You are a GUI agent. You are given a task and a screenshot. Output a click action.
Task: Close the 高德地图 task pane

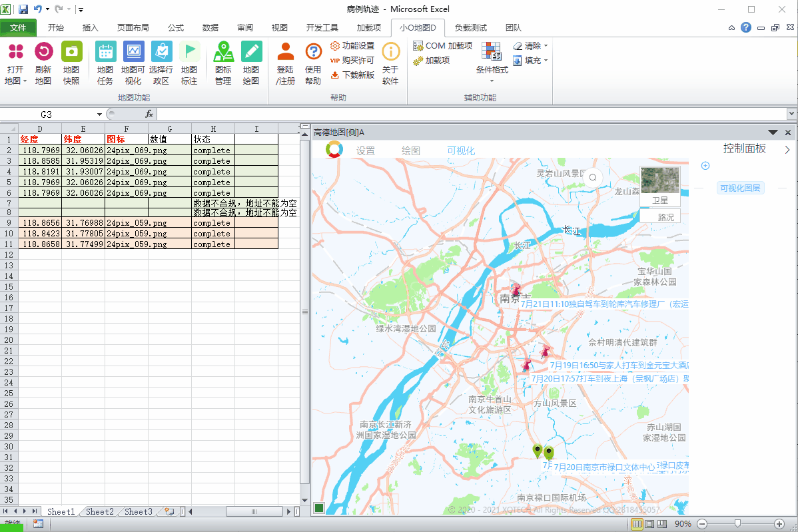[x=788, y=133]
